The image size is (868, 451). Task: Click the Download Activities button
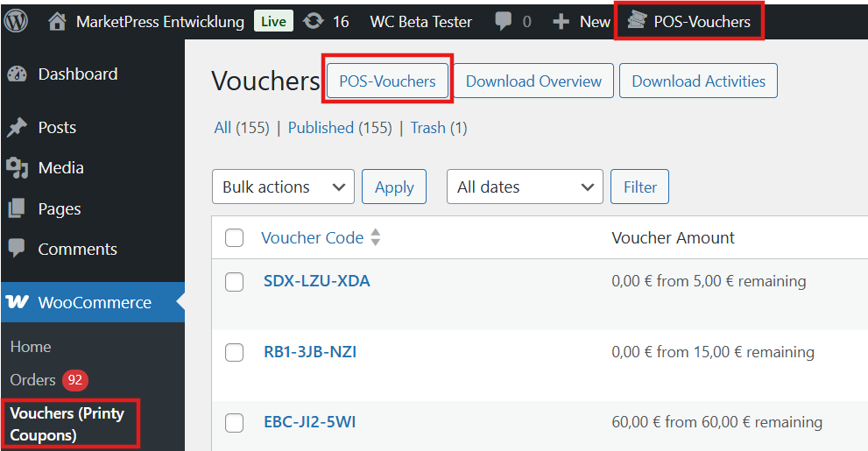(699, 81)
